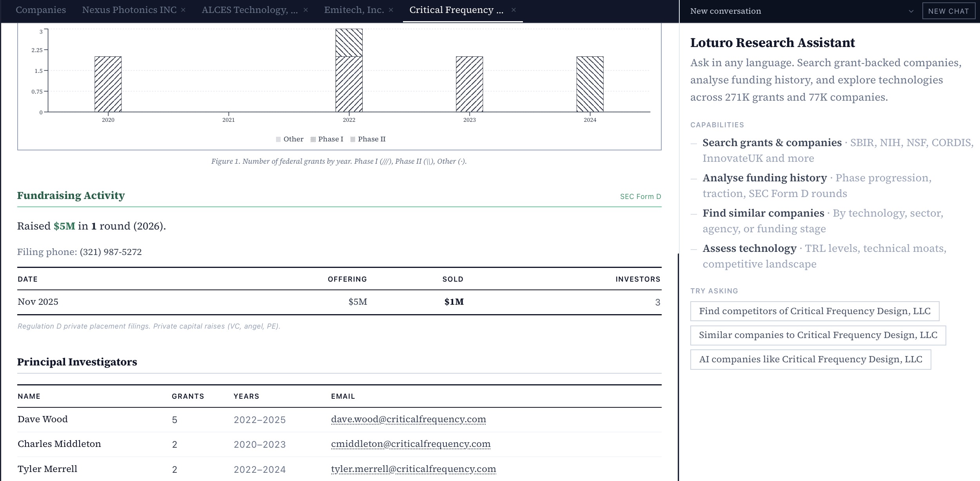
Task: Switch to ALCES Technology tab
Action: tap(250, 10)
